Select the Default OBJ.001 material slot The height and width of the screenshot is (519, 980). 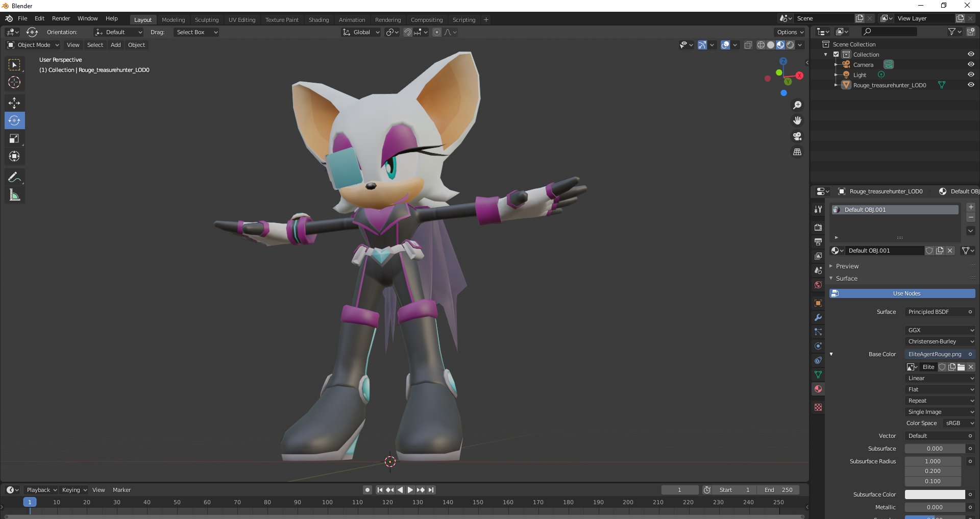(895, 210)
